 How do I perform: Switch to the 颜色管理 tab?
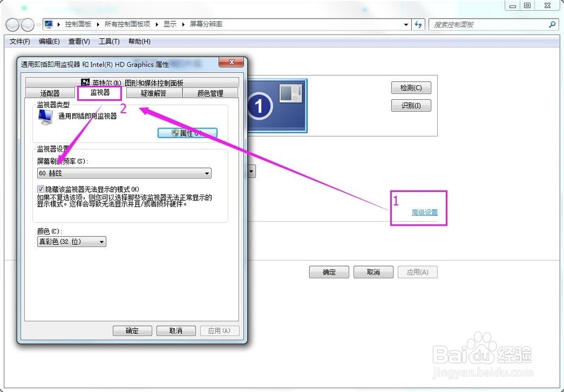pyautogui.click(x=210, y=93)
